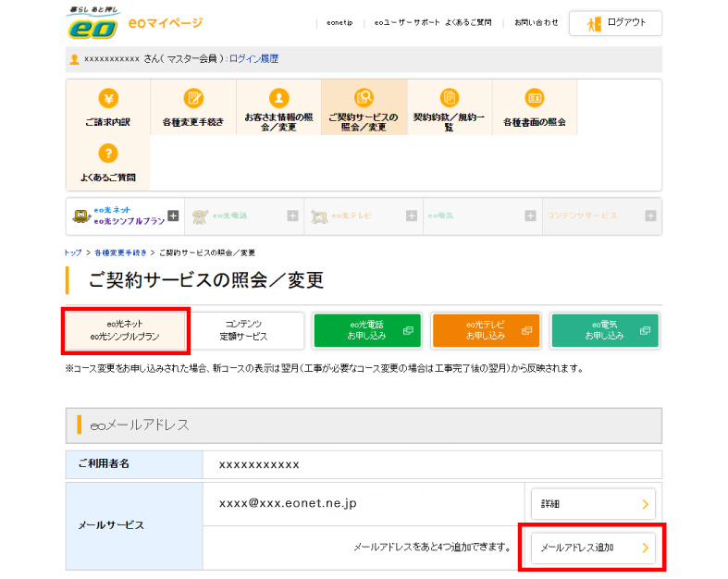Viewport: 728px width, 579px height.
Task: Click the eo光電話 telephone mascot icon
Action: point(200,216)
